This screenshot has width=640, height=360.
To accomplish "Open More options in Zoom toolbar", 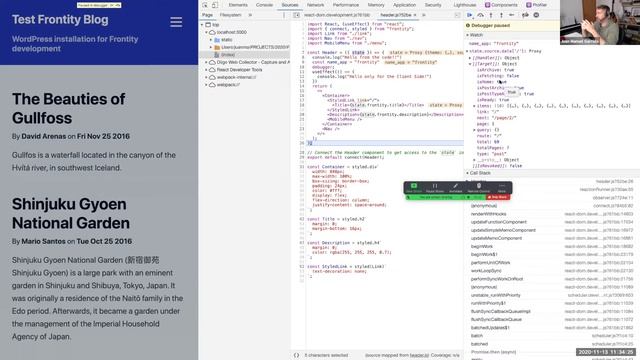I will click(x=502, y=188).
